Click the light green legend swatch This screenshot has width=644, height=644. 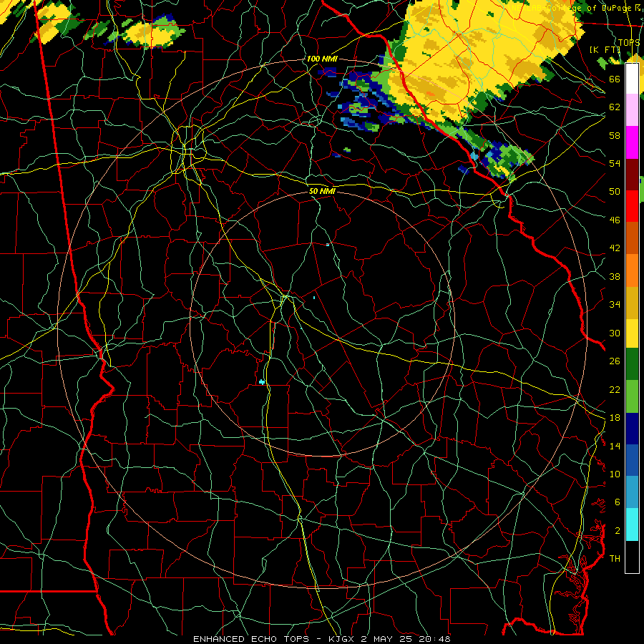(632, 396)
